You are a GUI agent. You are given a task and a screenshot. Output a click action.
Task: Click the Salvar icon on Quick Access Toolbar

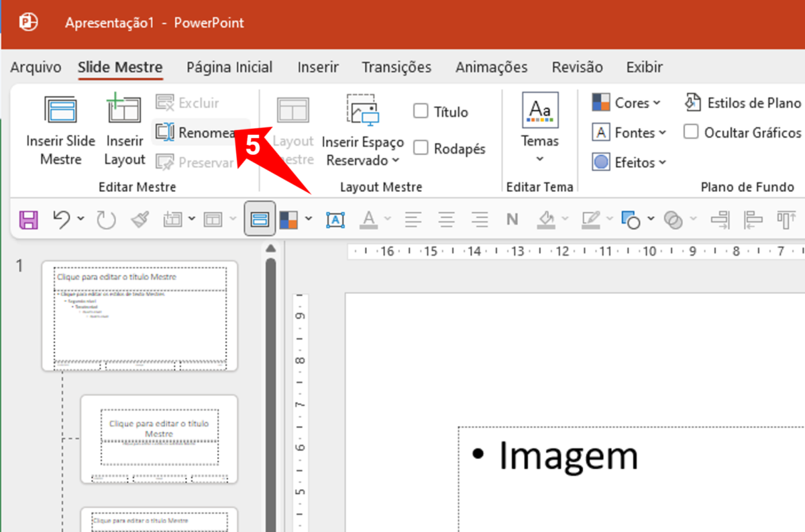(28, 219)
